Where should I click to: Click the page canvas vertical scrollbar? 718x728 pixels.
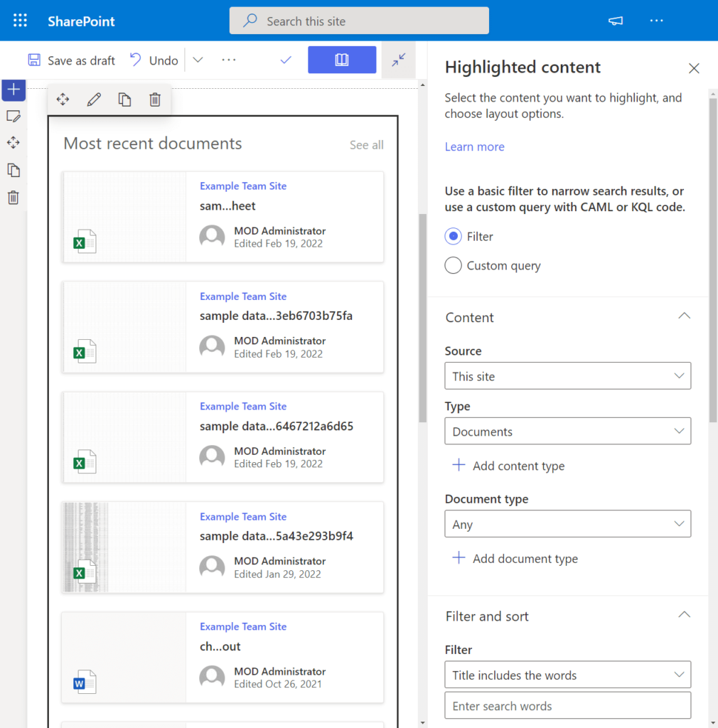coord(422,318)
